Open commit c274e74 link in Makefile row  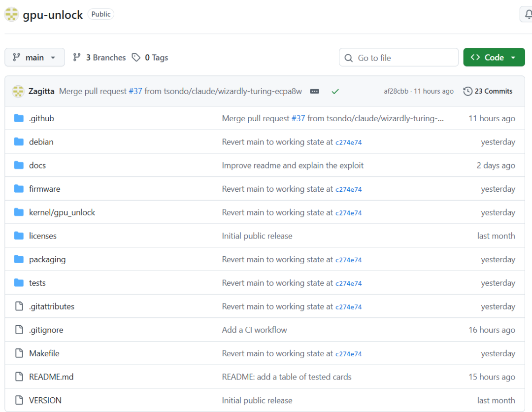click(x=349, y=354)
